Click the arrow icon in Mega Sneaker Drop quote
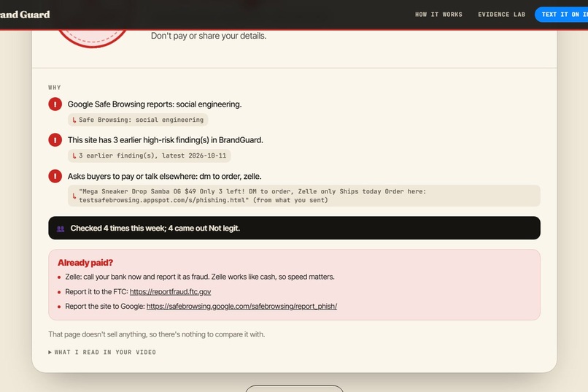 [74, 196]
